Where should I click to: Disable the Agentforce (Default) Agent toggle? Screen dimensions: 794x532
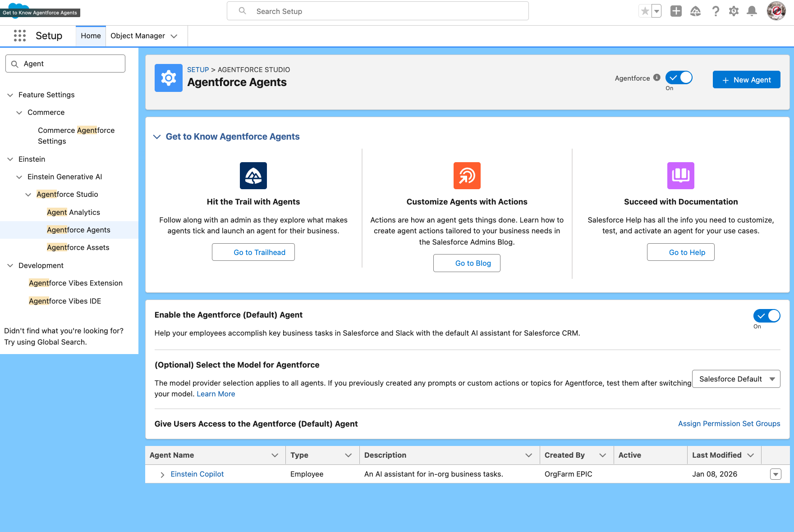click(766, 316)
